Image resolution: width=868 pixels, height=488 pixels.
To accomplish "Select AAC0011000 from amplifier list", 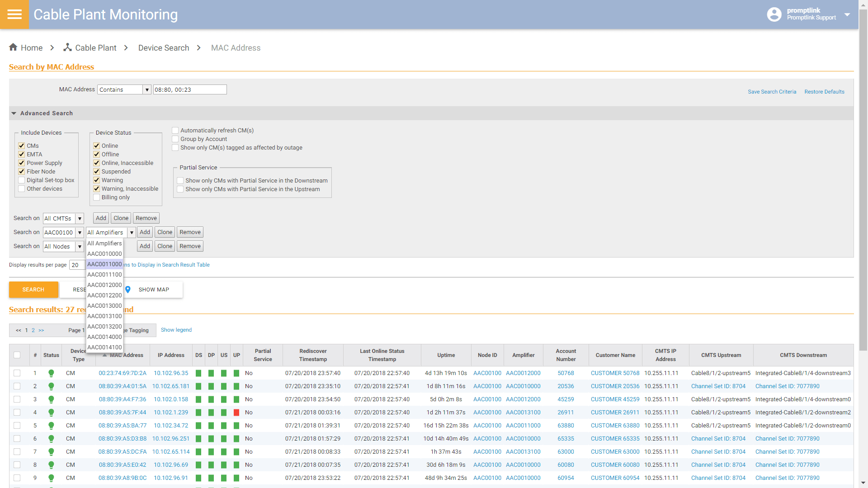I will (x=104, y=264).
